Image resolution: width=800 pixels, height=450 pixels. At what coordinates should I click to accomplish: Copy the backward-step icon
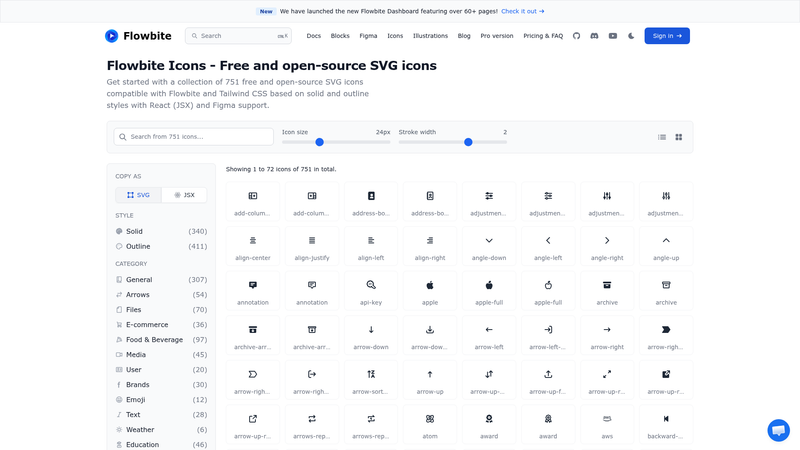[x=666, y=424]
